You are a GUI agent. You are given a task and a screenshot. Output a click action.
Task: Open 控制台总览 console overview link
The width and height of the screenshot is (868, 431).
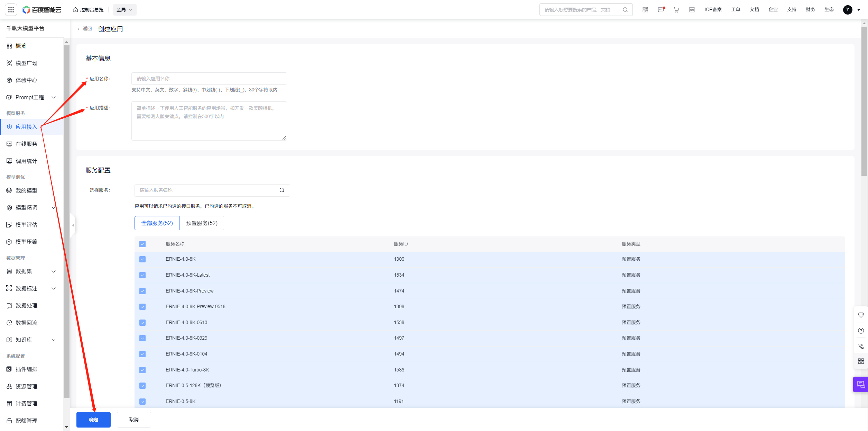pyautogui.click(x=88, y=10)
